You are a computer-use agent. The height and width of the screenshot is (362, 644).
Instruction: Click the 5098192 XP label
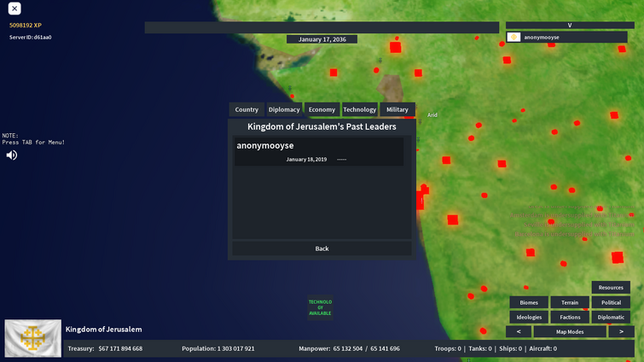26,25
